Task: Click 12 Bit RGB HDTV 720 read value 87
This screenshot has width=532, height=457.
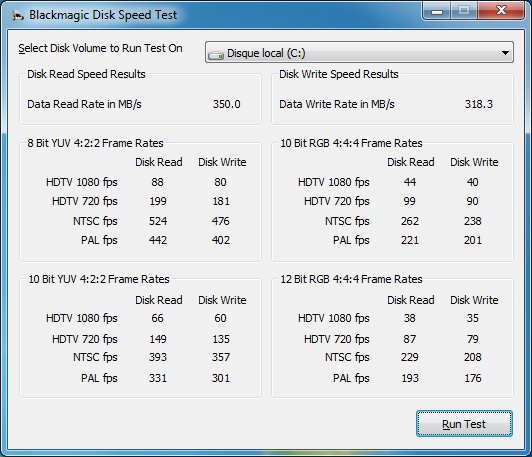Action: pos(410,339)
